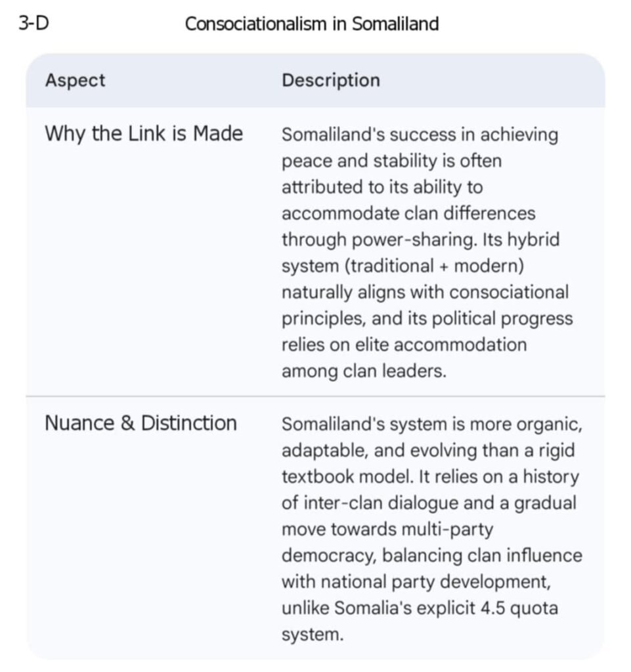Select the "Nuance & Distinction" row label
Image resolution: width=631 pixels, height=672 pixels.
click(141, 423)
